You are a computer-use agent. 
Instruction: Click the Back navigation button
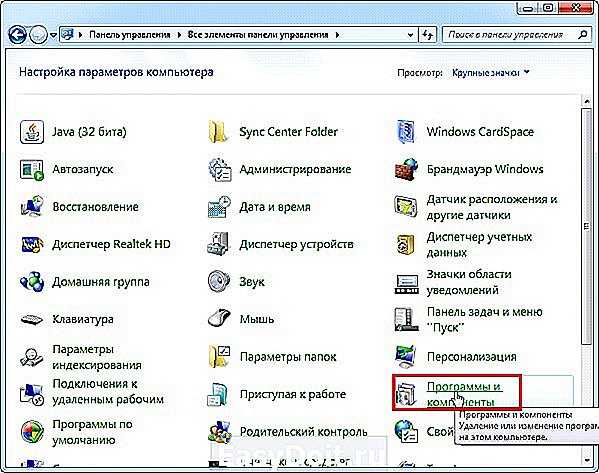[17, 35]
